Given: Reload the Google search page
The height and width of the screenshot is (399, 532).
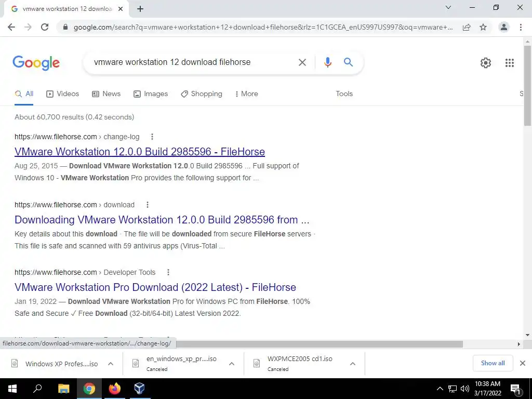Looking at the screenshot, I should (45, 27).
